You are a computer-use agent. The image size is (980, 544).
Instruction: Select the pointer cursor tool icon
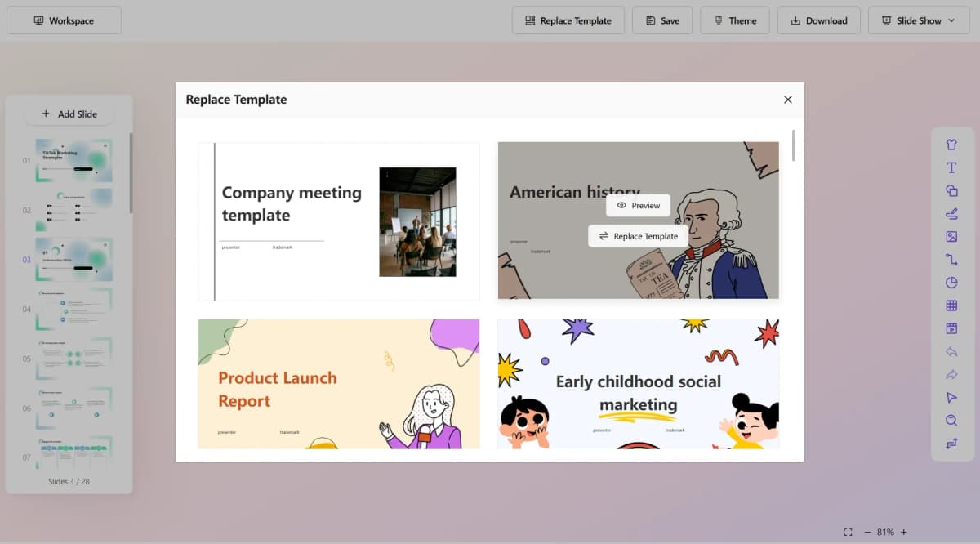(951, 398)
